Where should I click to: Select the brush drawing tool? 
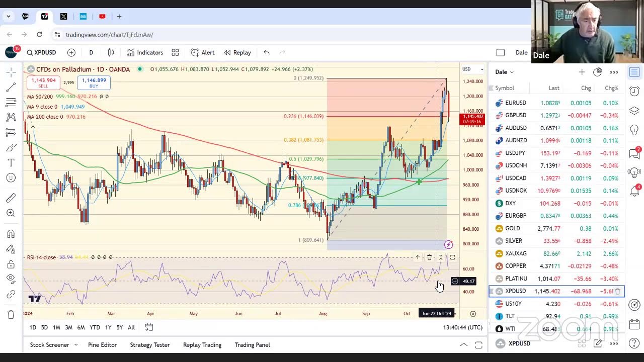pyautogui.click(x=11, y=148)
